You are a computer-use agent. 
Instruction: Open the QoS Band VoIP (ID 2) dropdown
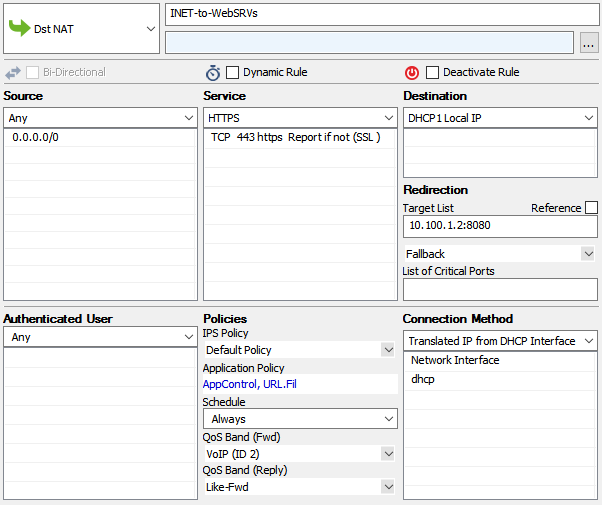(387, 453)
